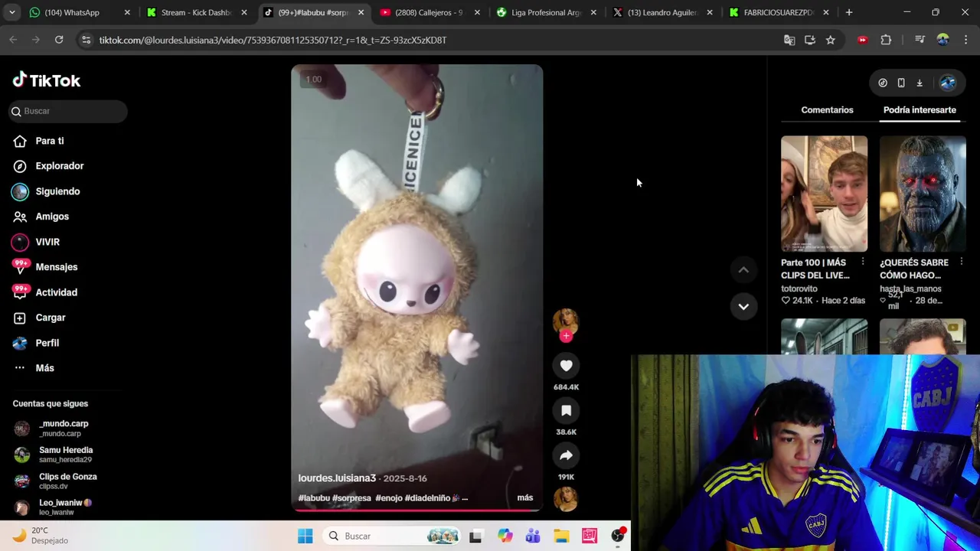The image size is (980, 551).
Task: Open the Windows Start menu
Action: (x=305, y=536)
